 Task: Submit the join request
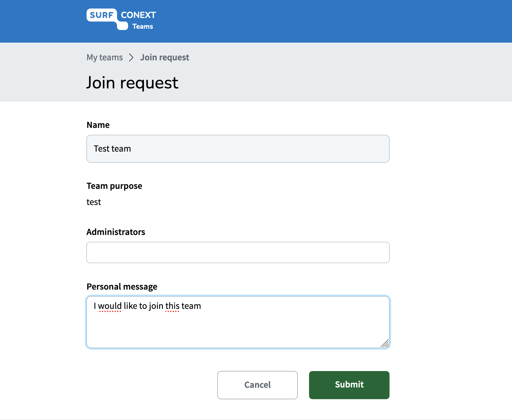point(349,385)
